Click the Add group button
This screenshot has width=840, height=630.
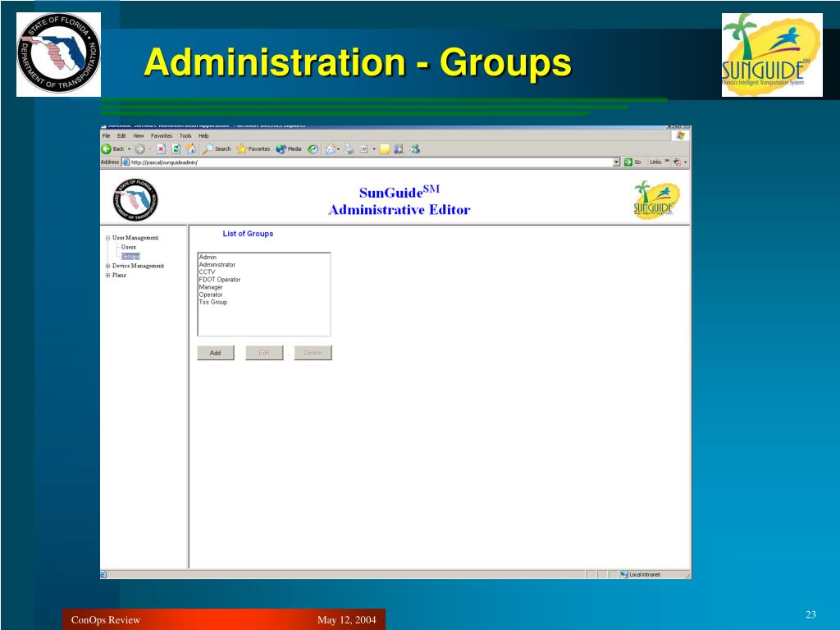pyautogui.click(x=216, y=353)
